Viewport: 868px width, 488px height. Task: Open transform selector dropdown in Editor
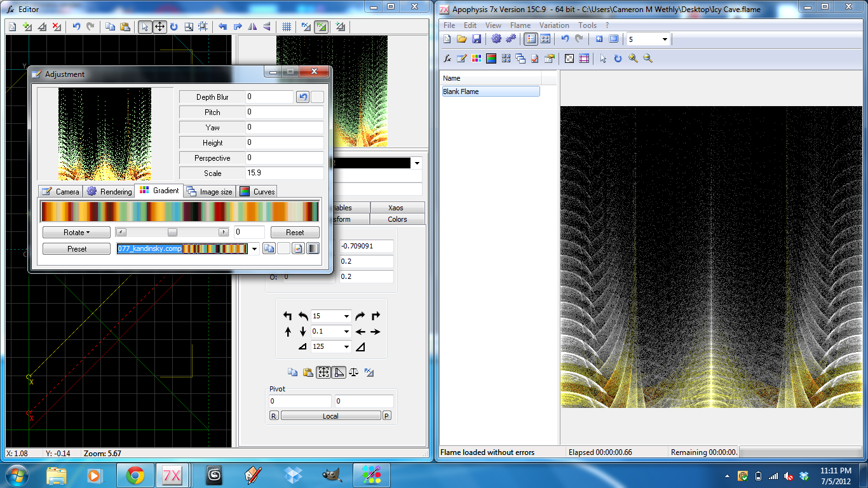[x=417, y=163]
